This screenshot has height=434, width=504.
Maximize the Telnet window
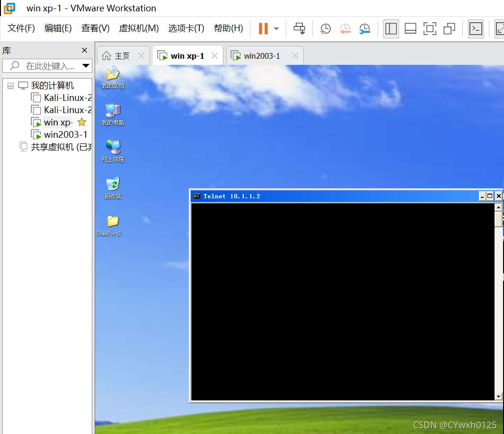pyautogui.click(x=490, y=196)
